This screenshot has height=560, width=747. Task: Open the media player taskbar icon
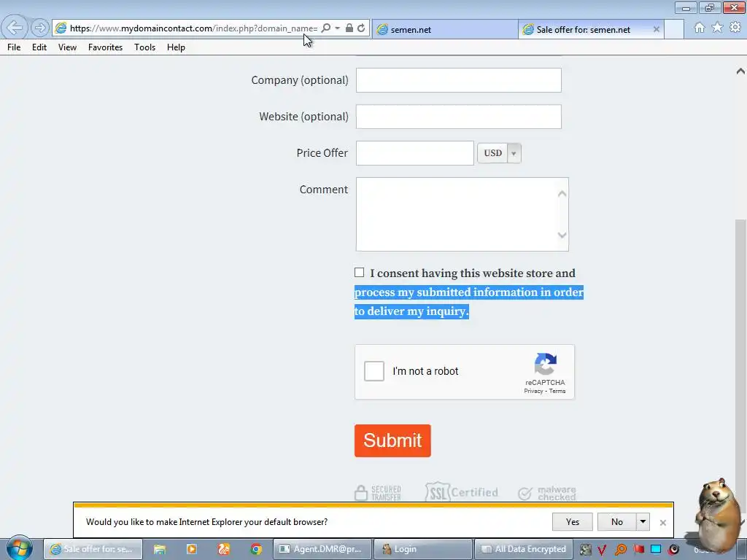[x=192, y=549]
